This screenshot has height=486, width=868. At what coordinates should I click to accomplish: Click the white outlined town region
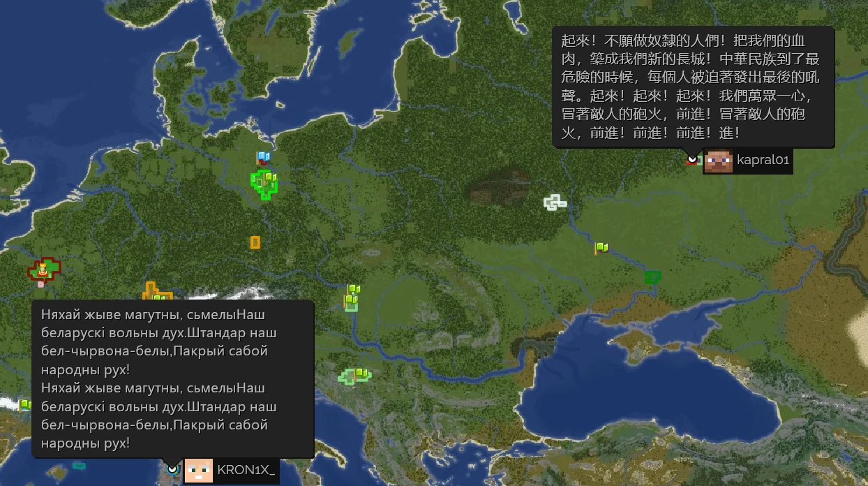(x=555, y=202)
